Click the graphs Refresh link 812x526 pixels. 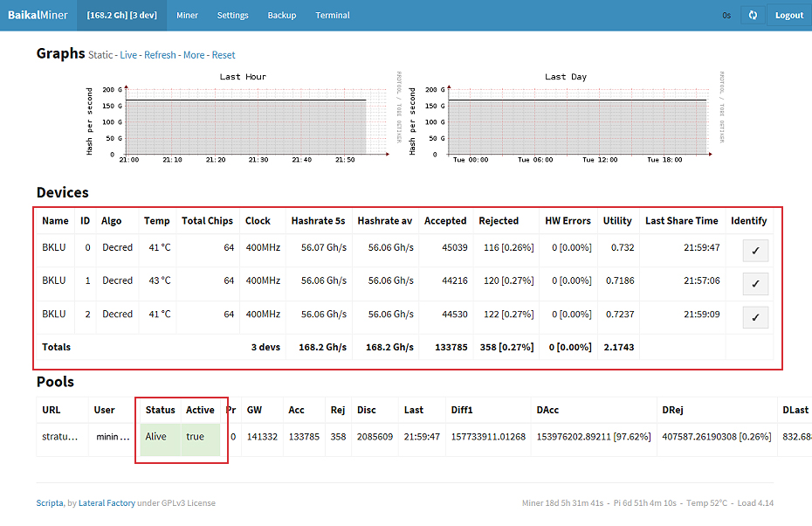pos(160,55)
